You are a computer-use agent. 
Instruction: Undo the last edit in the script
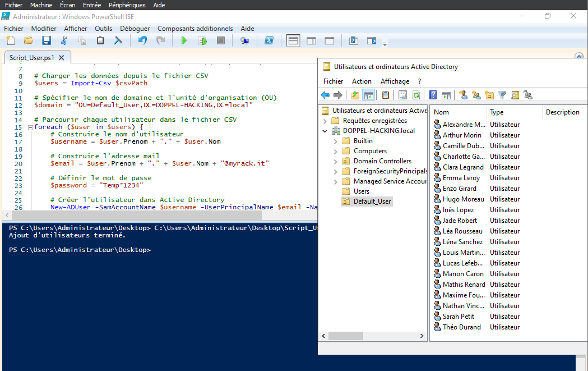(x=142, y=40)
